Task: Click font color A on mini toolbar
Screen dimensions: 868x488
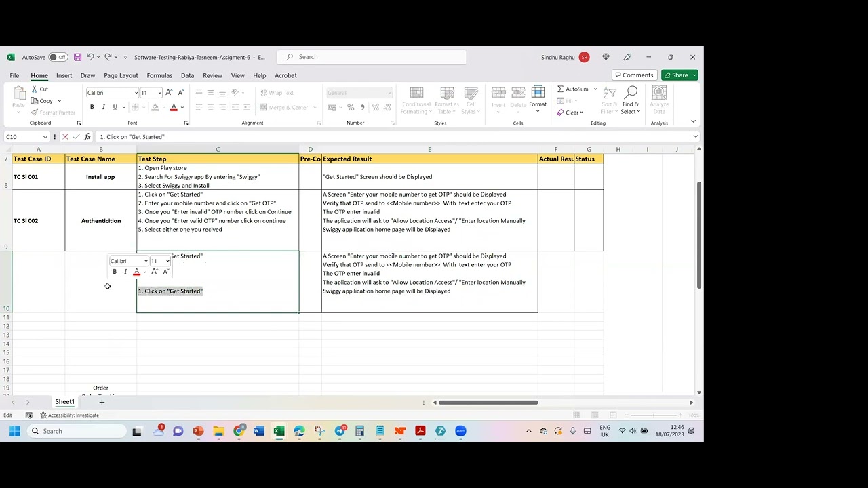Action: click(x=136, y=272)
